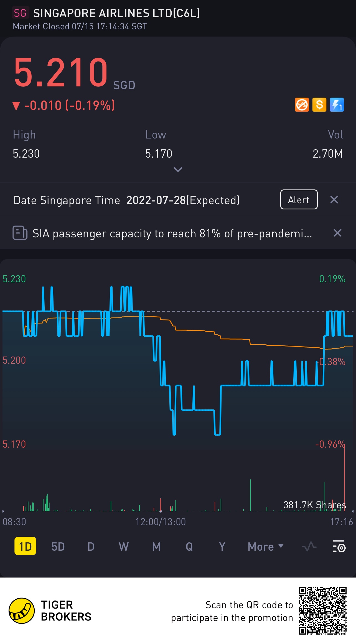The height and width of the screenshot is (644, 356).
Task: Tap the Vol value 2.70M
Action: (328, 154)
